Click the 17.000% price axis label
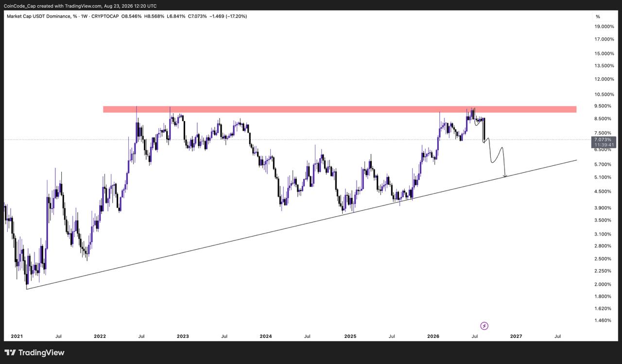Image resolution: width=622 pixels, height=364 pixels. (x=605, y=39)
